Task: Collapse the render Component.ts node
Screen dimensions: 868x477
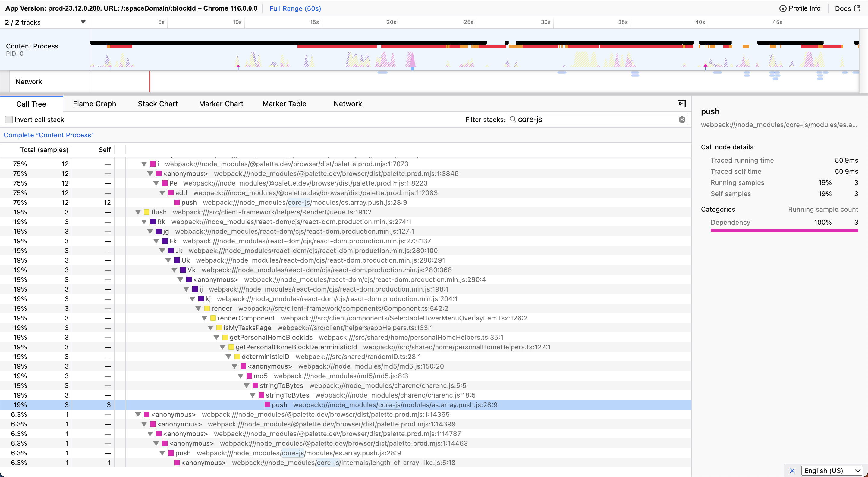Action: pos(198,309)
